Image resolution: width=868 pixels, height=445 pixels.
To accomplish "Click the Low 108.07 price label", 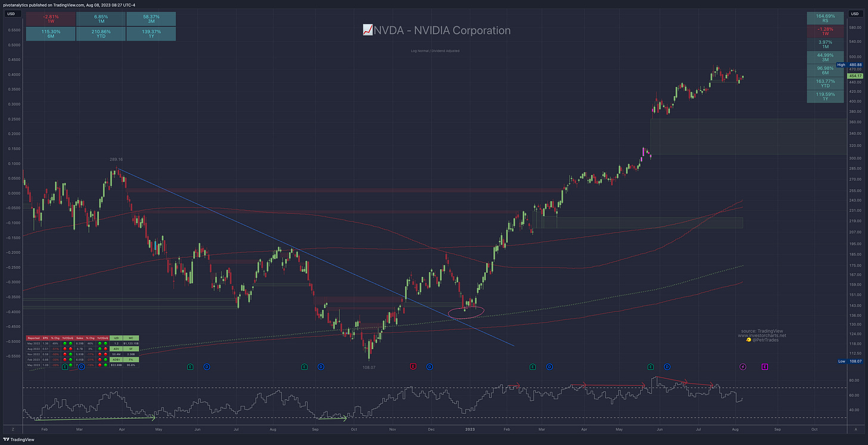I will (850, 361).
